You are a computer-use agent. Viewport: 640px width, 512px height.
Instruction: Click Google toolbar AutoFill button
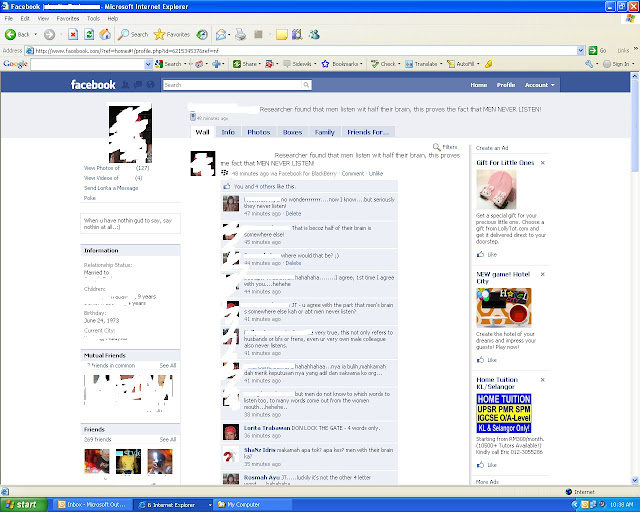pos(461,64)
